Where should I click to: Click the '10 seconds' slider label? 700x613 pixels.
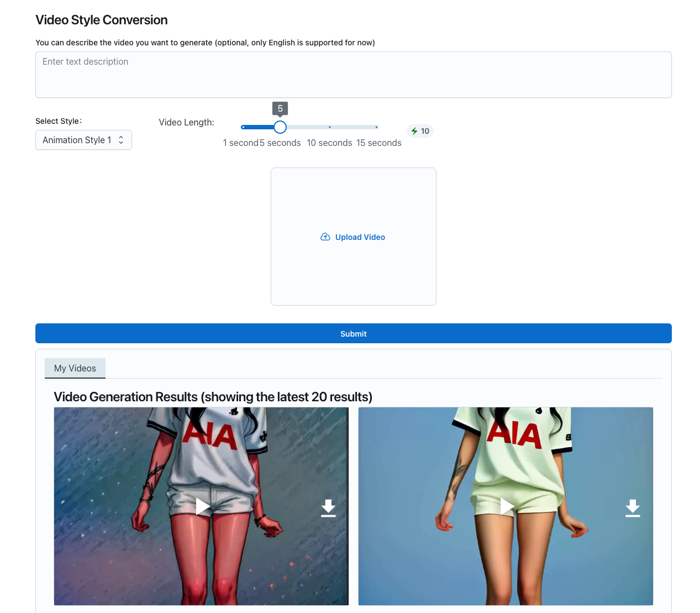(329, 143)
